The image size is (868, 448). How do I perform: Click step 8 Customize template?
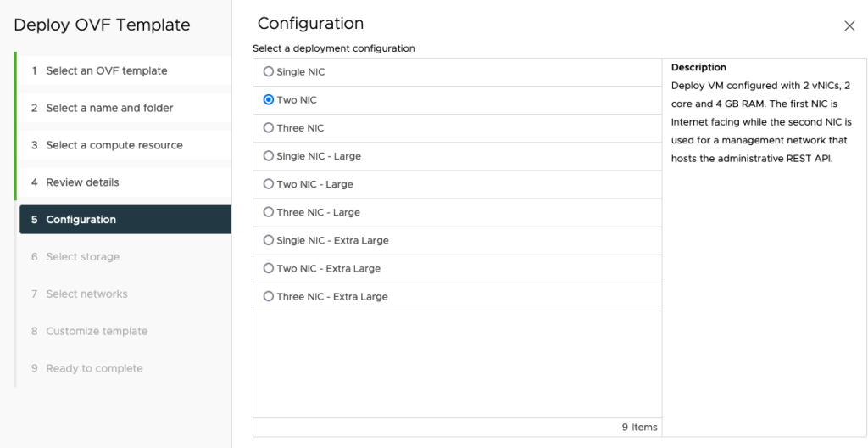[x=97, y=332]
